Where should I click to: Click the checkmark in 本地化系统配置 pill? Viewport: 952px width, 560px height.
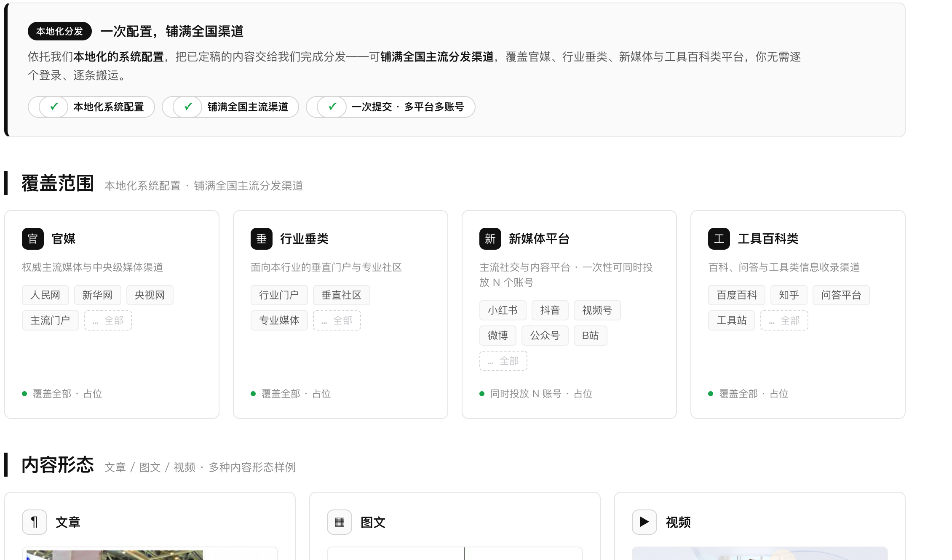(x=53, y=107)
